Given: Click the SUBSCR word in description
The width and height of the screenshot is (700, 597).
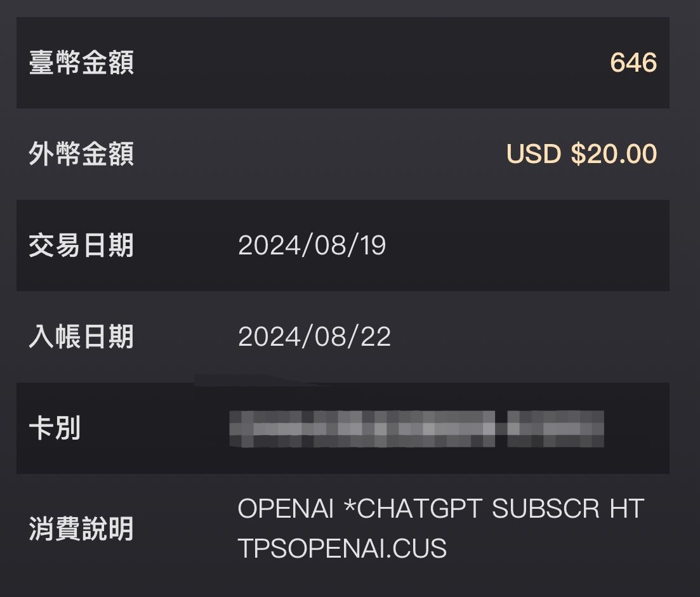Looking at the screenshot, I should [546, 509].
